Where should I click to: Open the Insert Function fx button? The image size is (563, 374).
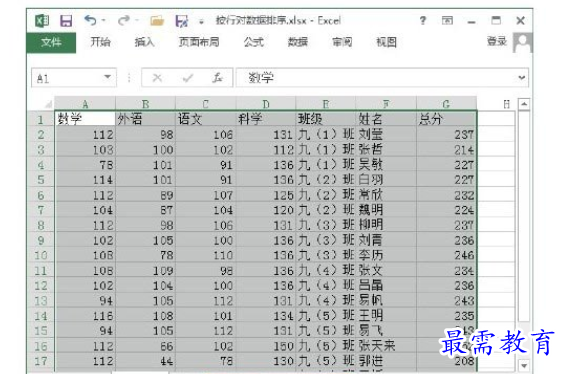coord(217,78)
